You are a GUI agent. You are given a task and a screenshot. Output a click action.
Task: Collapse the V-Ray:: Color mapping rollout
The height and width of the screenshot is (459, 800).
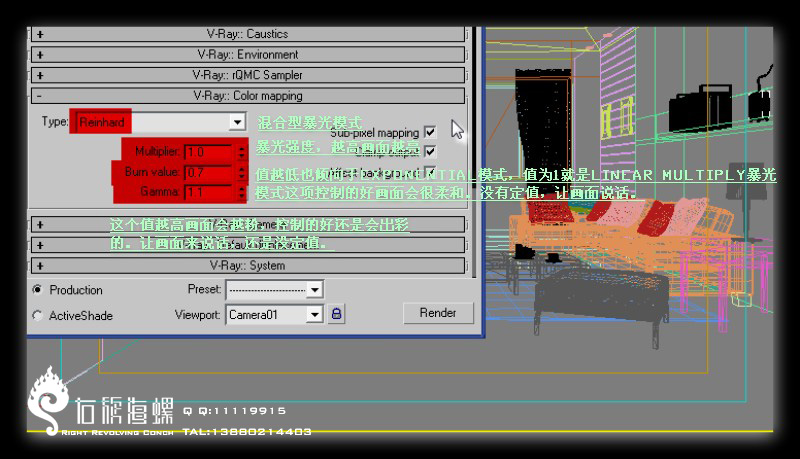pyautogui.click(x=248, y=95)
